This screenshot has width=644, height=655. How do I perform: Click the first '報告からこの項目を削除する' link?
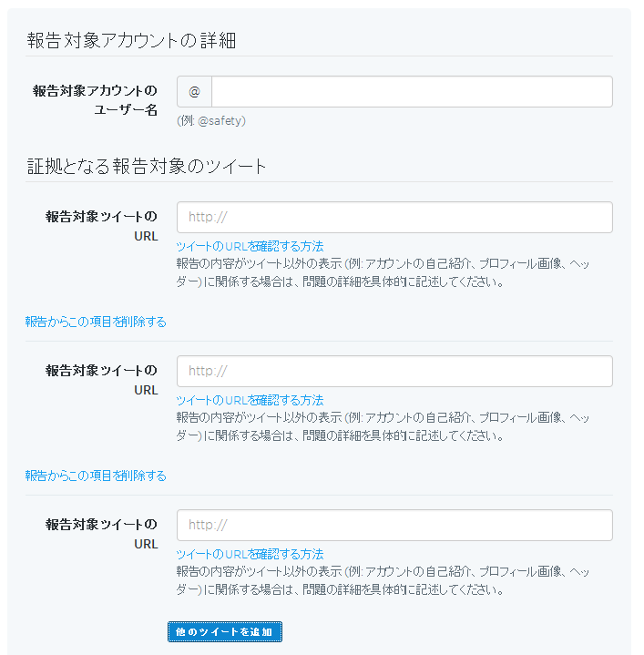click(x=96, y=322)
